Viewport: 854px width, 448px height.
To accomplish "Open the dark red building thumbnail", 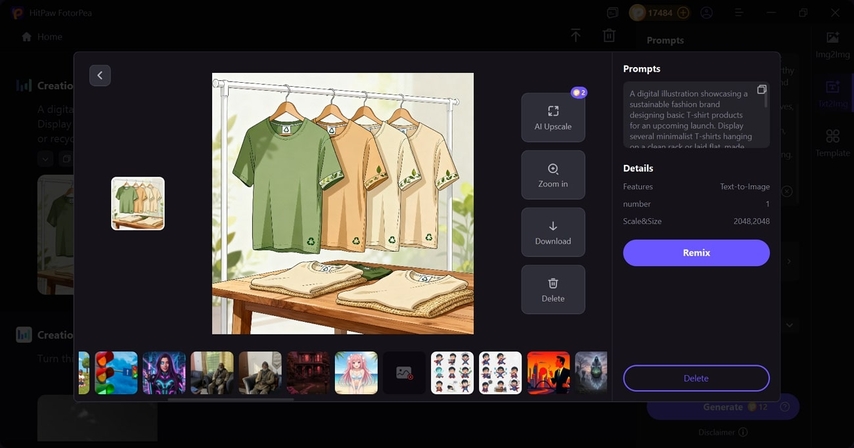I will click(x=308, y=372).
